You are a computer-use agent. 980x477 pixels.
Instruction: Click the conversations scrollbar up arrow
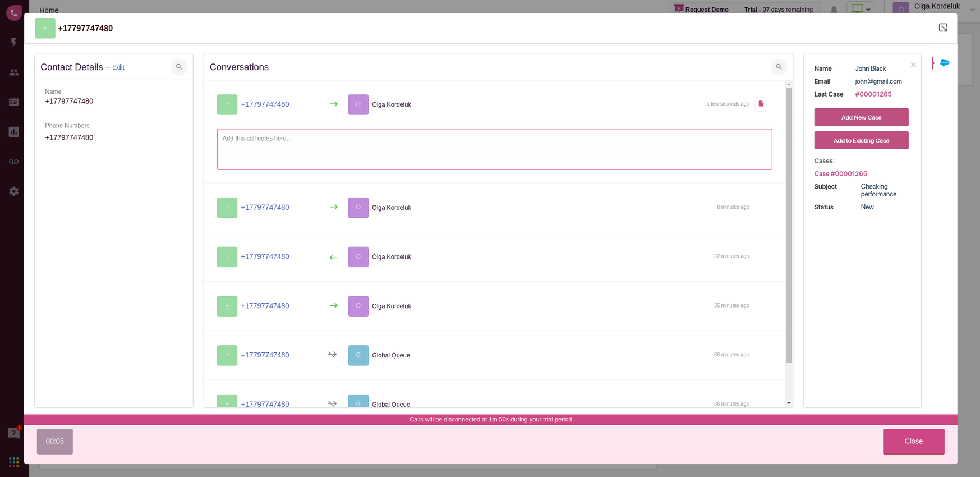tap(789, 84)
